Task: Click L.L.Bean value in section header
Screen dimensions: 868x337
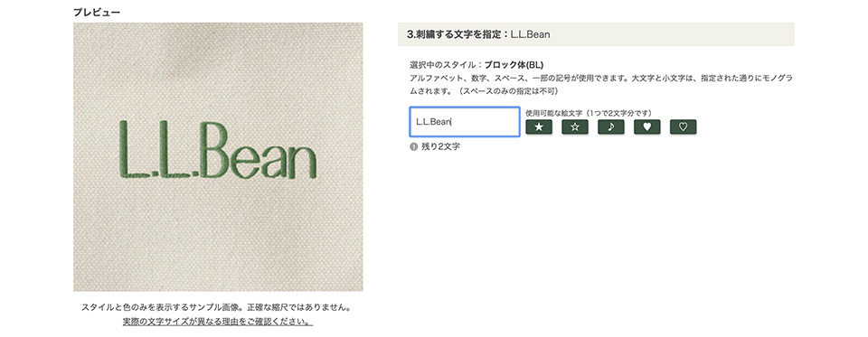Action: coord(531,34)
